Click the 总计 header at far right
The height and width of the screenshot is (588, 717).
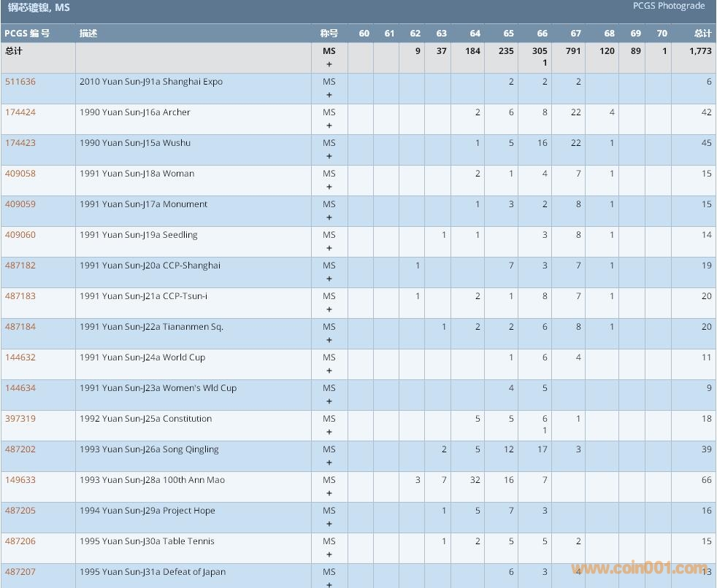click(702, 34)
